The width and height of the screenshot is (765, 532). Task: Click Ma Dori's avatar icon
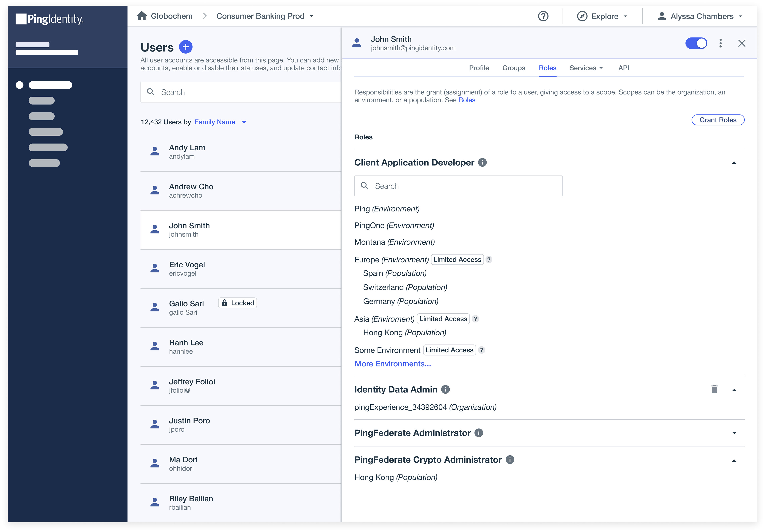pos(155,463)
